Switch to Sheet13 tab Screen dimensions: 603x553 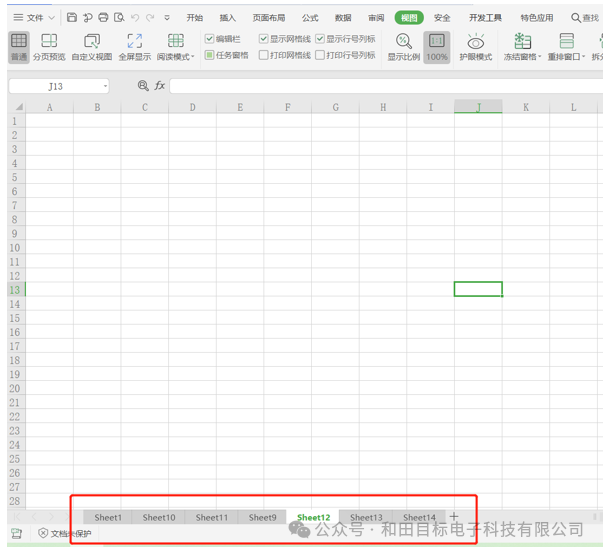coord(366,517)
